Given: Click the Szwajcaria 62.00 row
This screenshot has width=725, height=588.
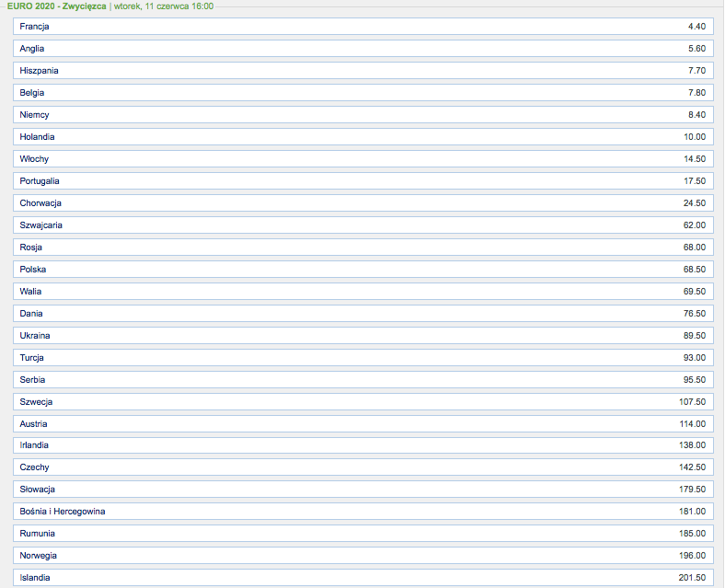Looking at the screenshot, I should click(362, 225).
